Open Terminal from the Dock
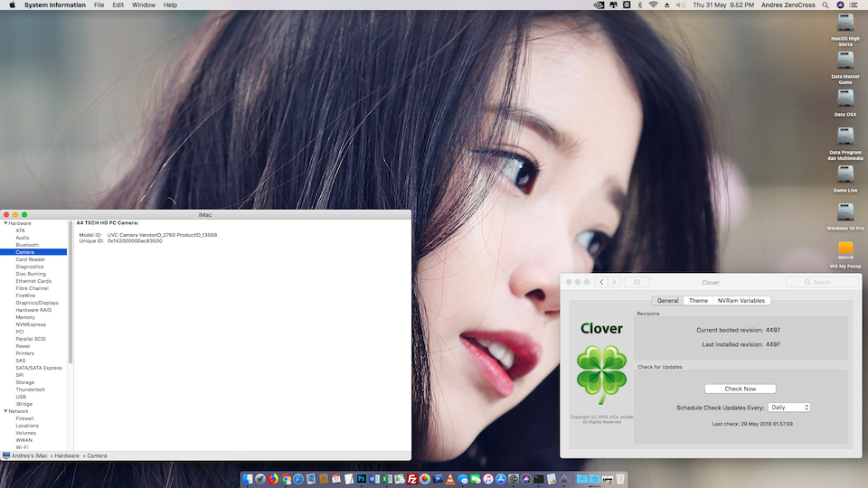 539,479
